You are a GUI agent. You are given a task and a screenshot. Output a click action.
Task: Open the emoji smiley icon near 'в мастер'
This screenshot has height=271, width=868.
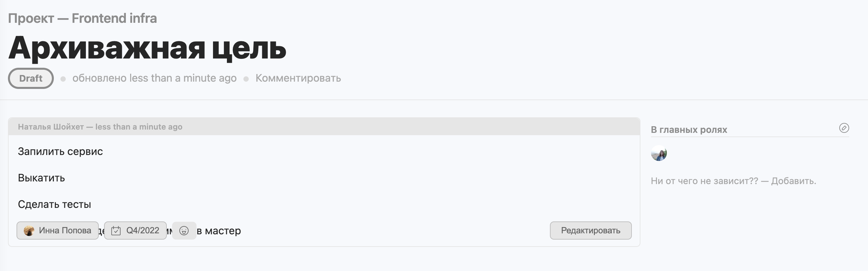184,231
